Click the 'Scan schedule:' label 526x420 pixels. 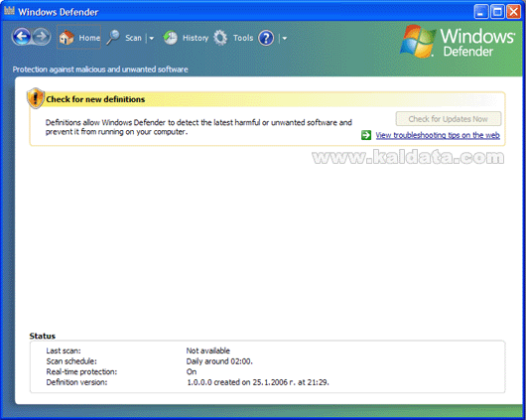(71, 361)
